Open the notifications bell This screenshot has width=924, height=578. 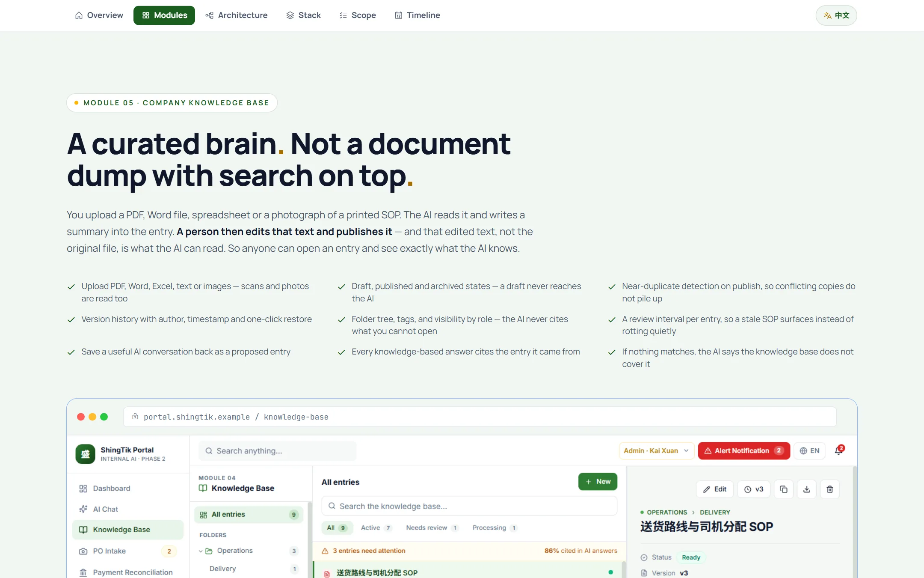(x=839, y=450)
